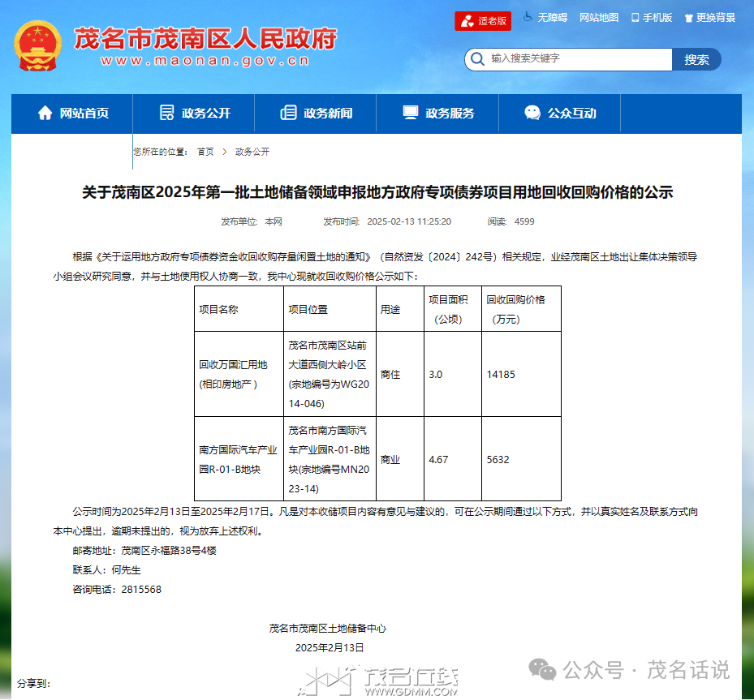Screen dimensions: 754x700
Task: Open the 政务新闻 navigation tab
Action: [x=328, y=114]
